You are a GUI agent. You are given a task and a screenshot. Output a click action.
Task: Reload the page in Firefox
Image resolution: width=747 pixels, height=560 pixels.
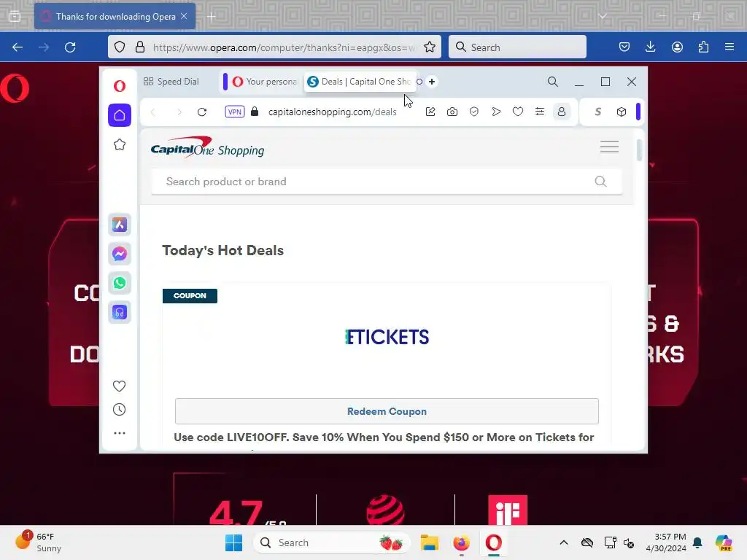70,47
